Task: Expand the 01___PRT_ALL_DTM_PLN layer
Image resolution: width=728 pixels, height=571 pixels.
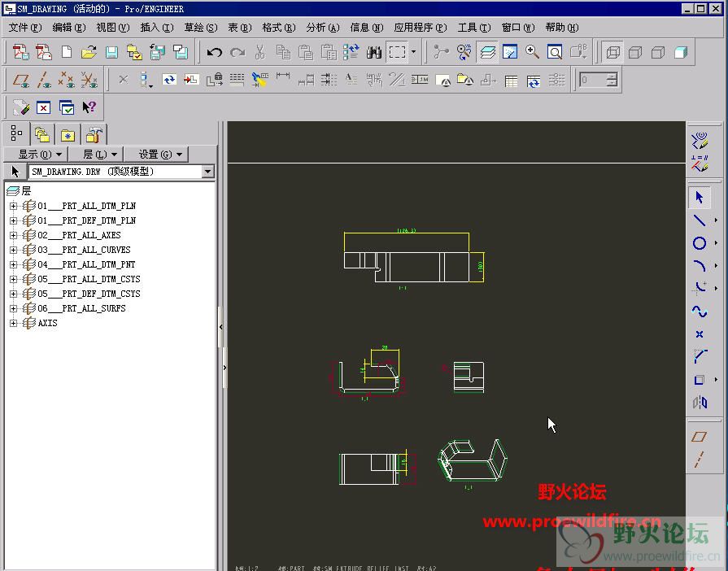Action: (x=13, y=206)
